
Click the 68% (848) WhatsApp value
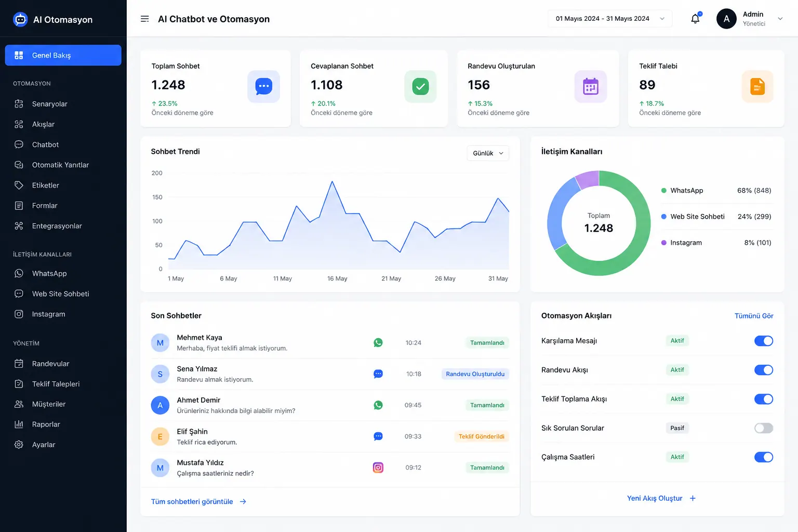(754, 191)
